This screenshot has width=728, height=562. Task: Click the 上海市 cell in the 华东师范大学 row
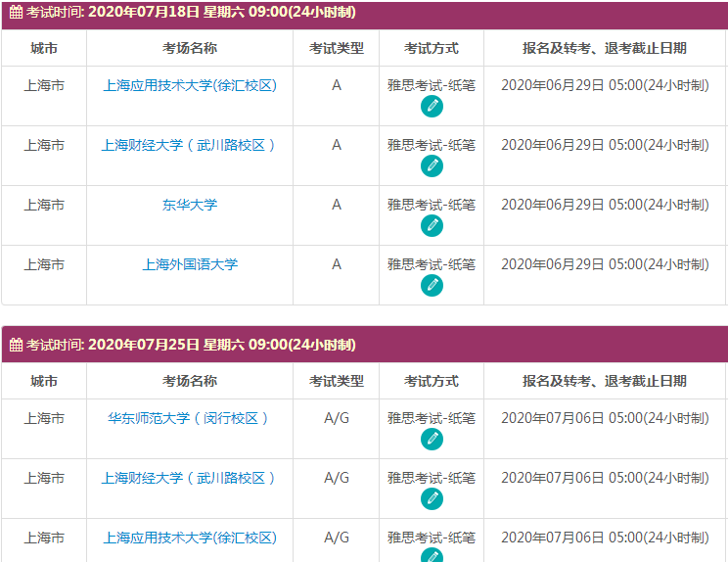point(44,418)
